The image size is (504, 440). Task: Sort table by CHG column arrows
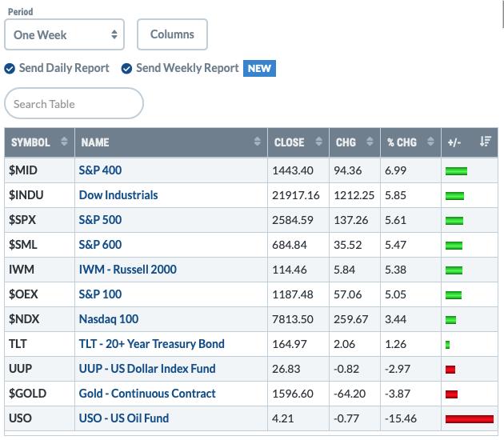point(370,142)
